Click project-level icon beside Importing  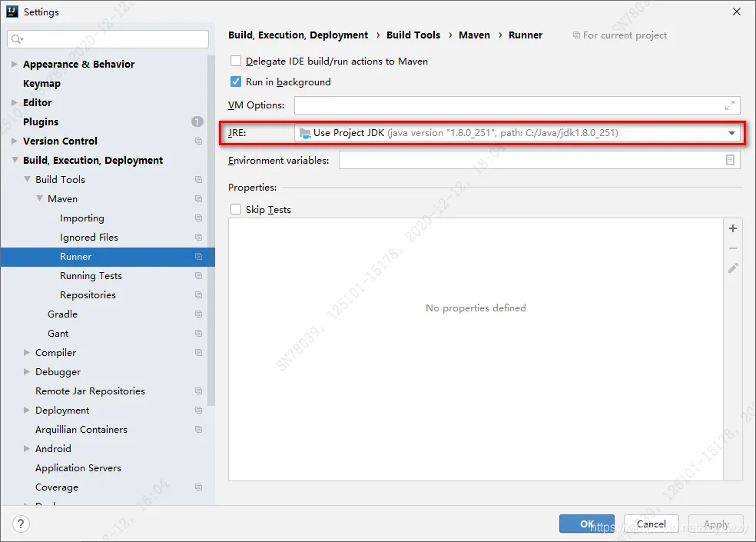[198, 218]
